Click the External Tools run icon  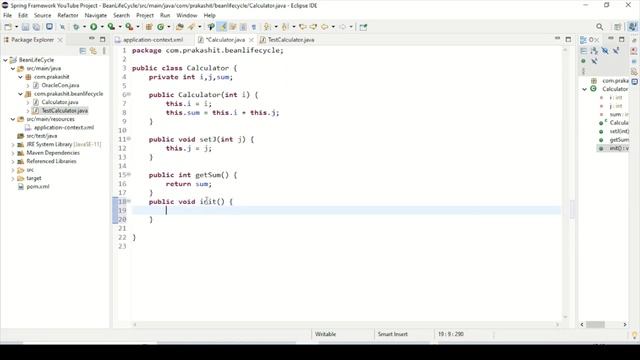(x=129, y=27)
